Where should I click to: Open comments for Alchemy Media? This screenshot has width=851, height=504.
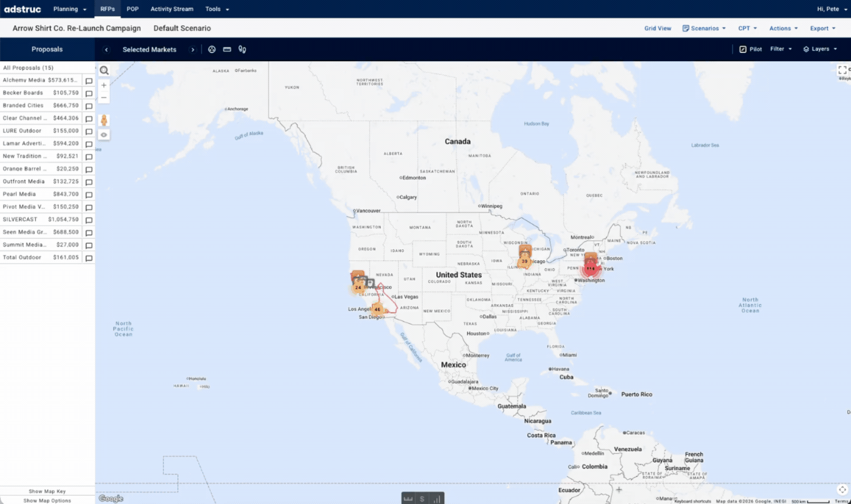click(x=89, y=81)
